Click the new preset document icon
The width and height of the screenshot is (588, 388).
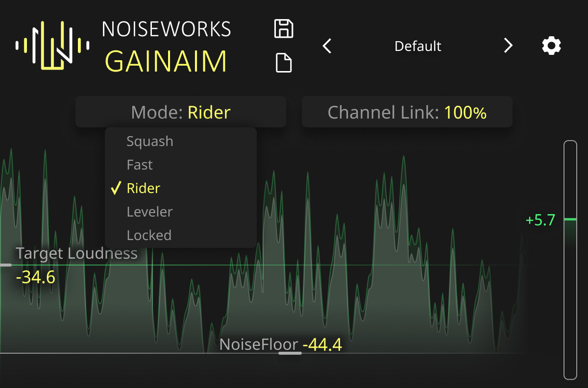[285, 63]
